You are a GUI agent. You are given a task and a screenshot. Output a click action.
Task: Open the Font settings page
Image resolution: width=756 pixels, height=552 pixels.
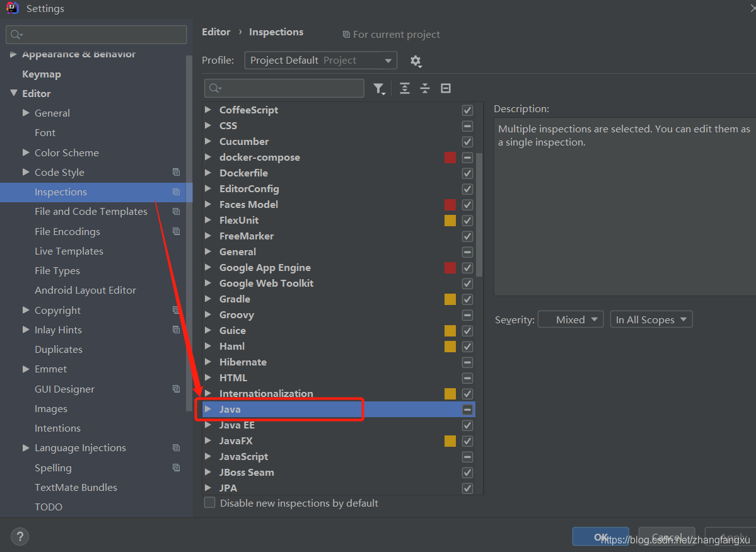(x=45, y=133)
